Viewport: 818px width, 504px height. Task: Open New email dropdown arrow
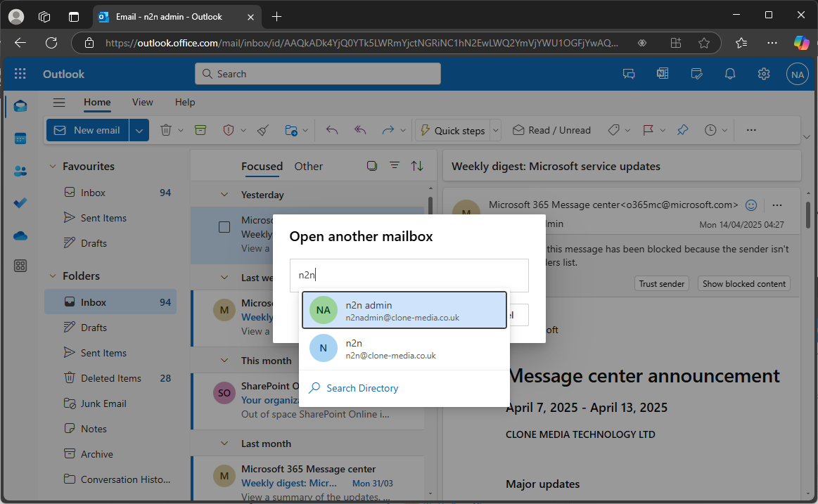click(x=139, y=130)
